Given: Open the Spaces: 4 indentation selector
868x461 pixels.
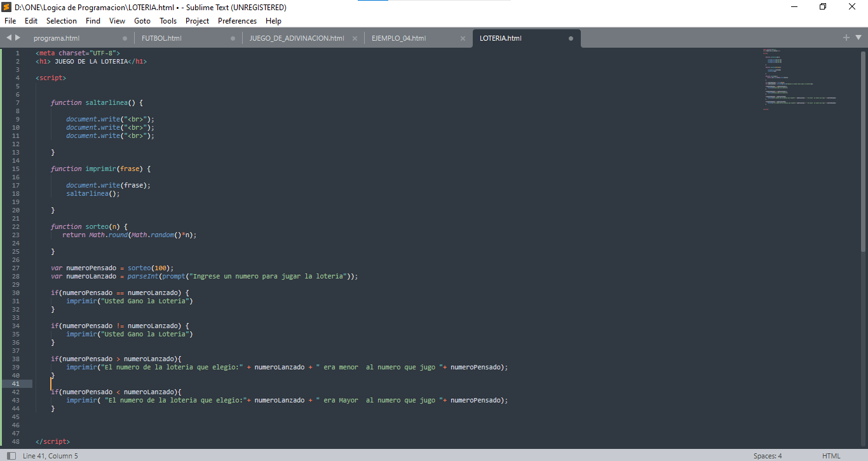Looking at the screenshot, I should click(x=768, y=456).
